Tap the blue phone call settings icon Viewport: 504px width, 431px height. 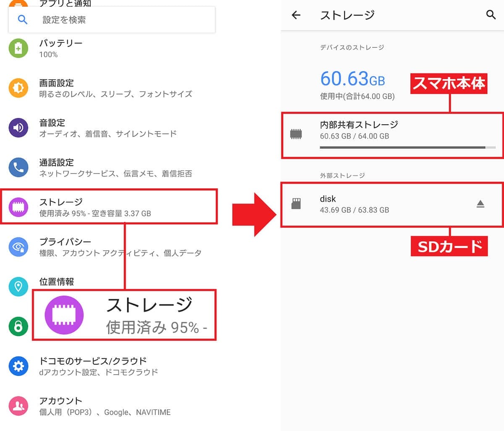click(x=18, y=168)
